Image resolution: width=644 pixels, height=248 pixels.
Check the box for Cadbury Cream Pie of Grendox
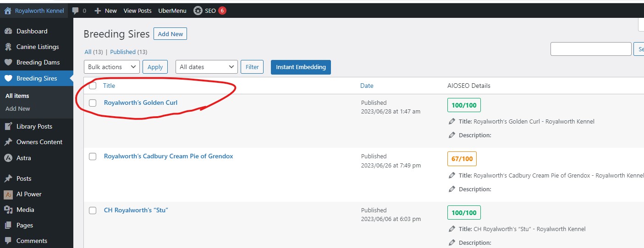point(93,156)
